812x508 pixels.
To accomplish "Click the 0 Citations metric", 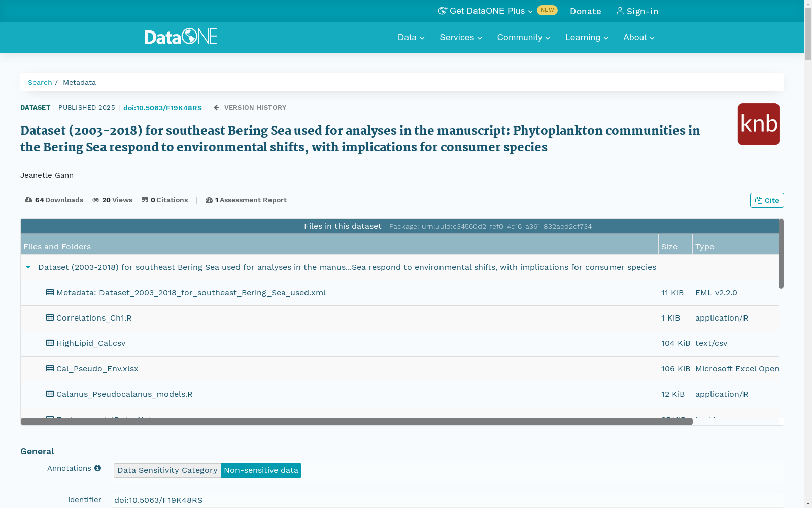I will 164,200.
